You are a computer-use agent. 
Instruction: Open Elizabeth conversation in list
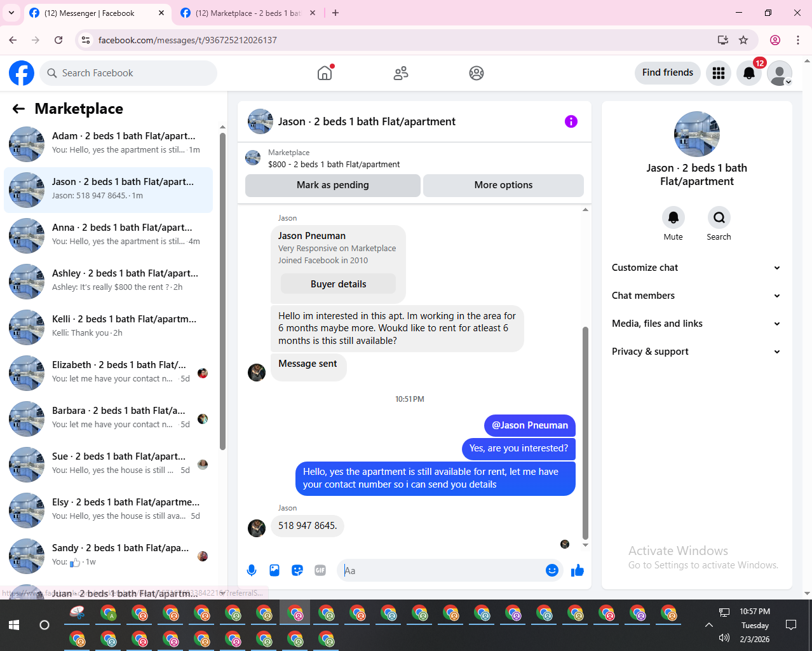pos(109,373)
